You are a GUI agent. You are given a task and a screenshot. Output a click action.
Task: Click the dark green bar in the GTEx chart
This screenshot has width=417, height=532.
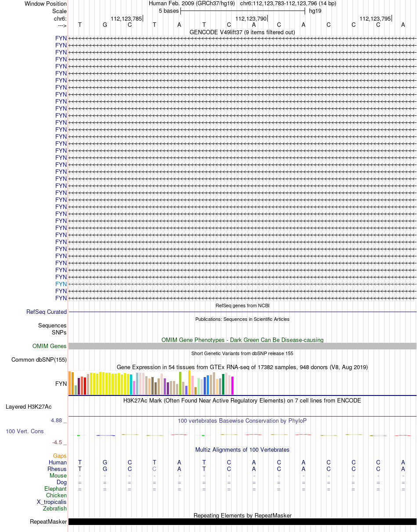coord(223,385)
